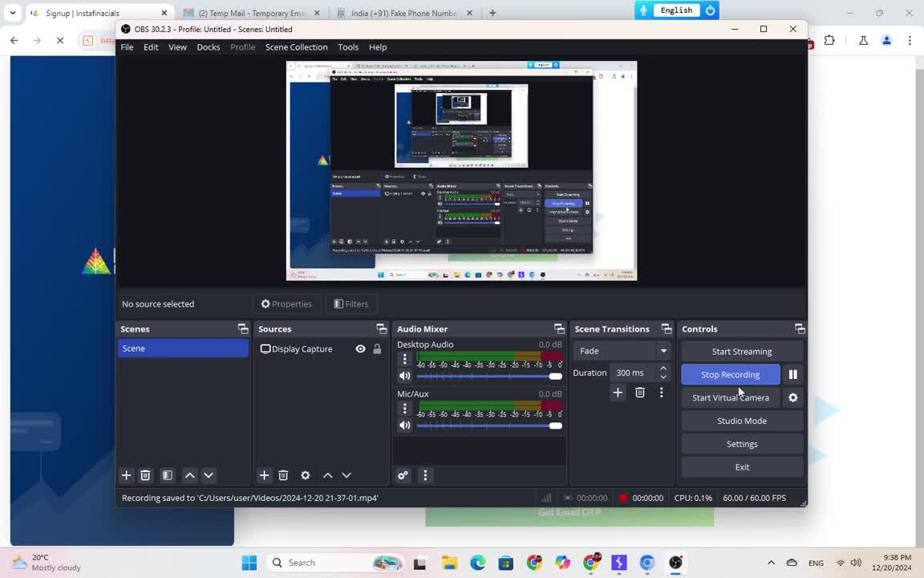Click Duration 300 ms field
924x578 pixels.
click(634, 372)
